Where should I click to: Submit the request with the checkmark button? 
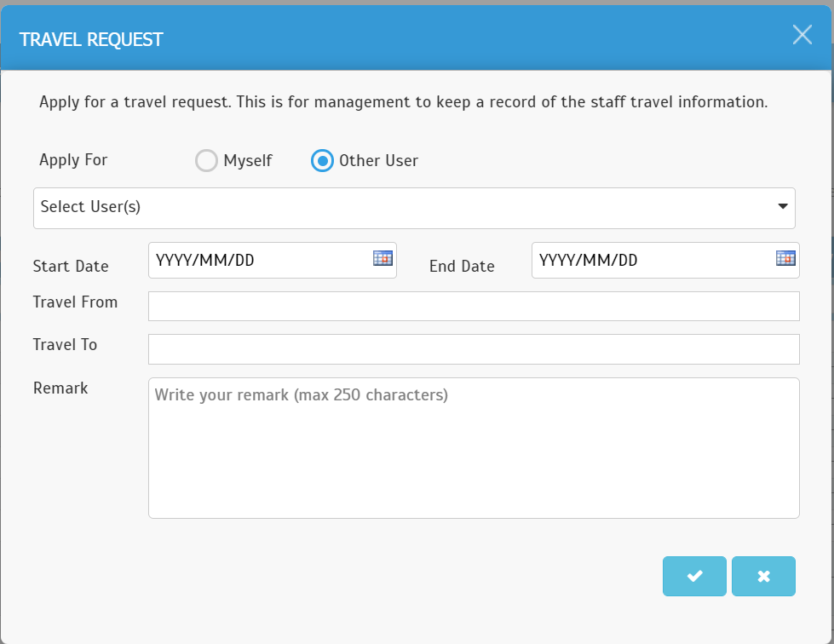click(694, 576)
